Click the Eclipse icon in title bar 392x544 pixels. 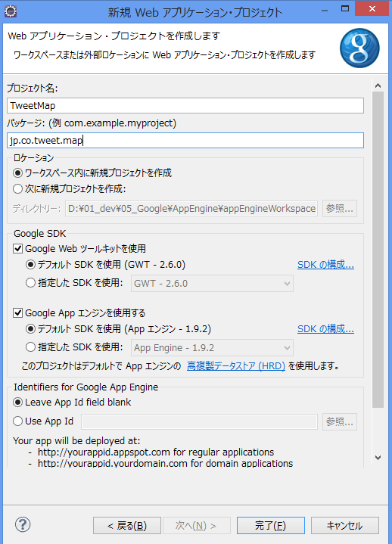pos(11,11)
